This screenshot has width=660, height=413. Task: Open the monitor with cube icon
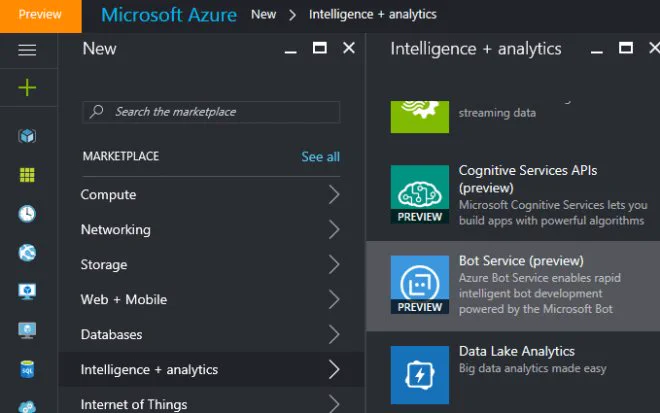[27, 291]
